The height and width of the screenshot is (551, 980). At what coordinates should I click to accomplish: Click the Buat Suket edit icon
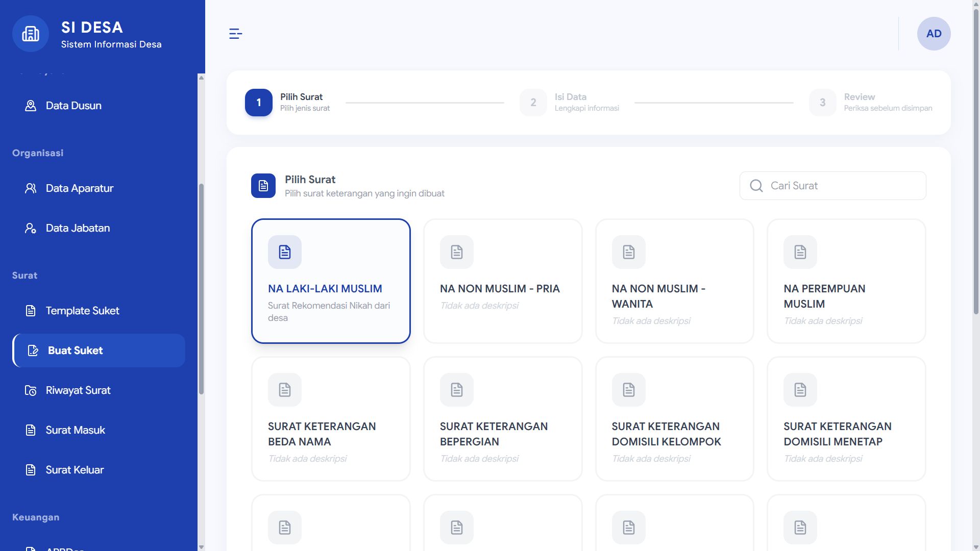pos(33,350)
